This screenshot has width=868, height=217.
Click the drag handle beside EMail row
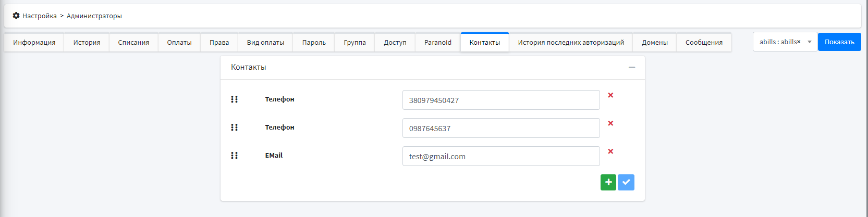(234, 156)
